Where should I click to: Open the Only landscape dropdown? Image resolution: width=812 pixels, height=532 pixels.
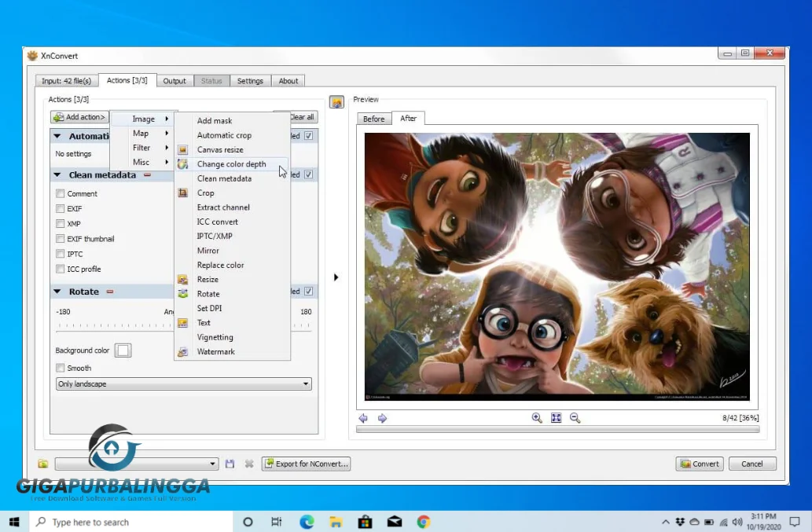point(183,384)
